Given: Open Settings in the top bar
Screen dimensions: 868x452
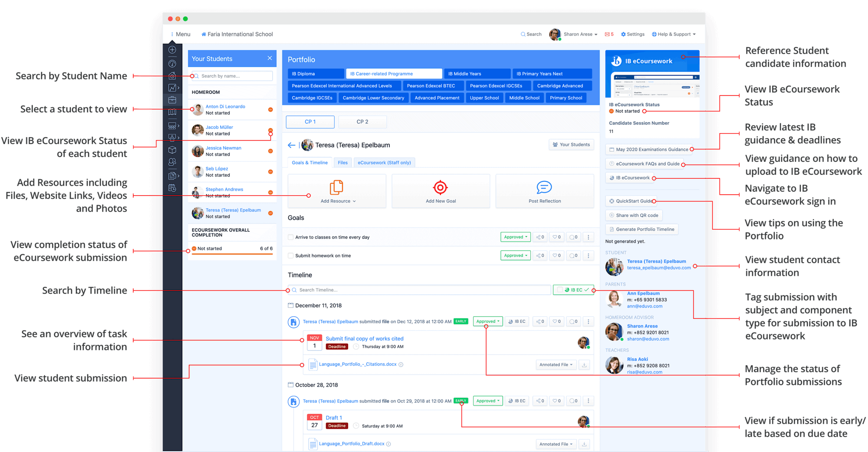Looking at the screenshot, I should [633, 34].
